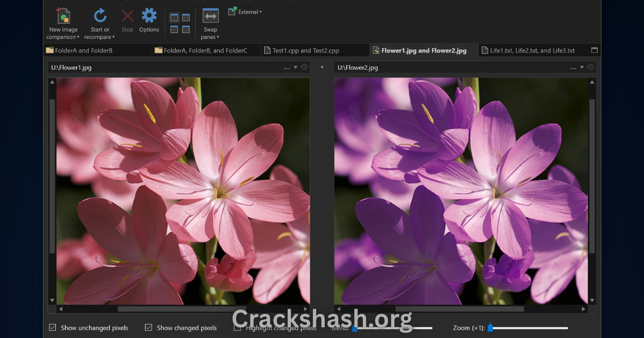Screen dimensions: 644x338
Task: Click the browse ellipsis for U:\Flower1.jpg
Action: (287, 68)
